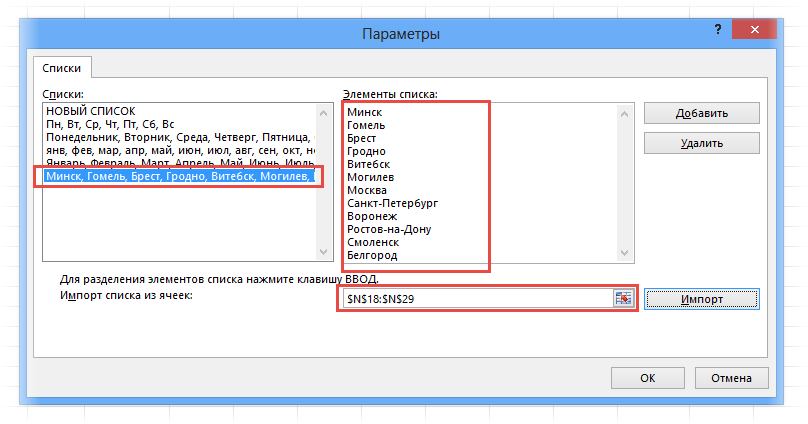Viewport: 808px width, 424px height.
Task: Click the Импорт button
Action: pyautogui.click(x=702, y=299)
